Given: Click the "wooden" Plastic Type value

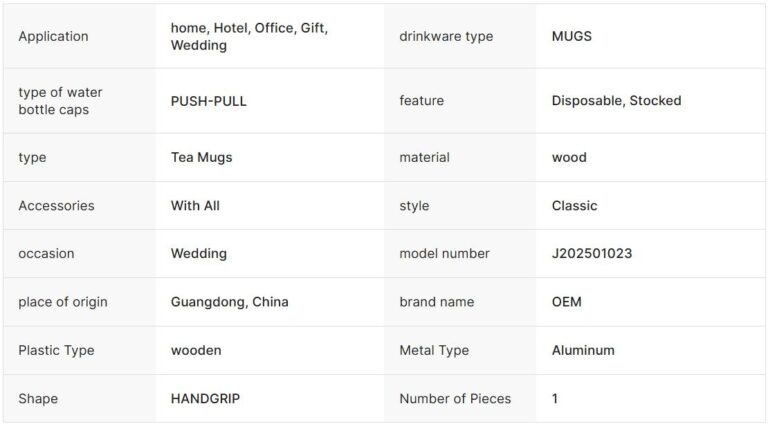Looking at the screenshot, I should (x=196, y=351).
